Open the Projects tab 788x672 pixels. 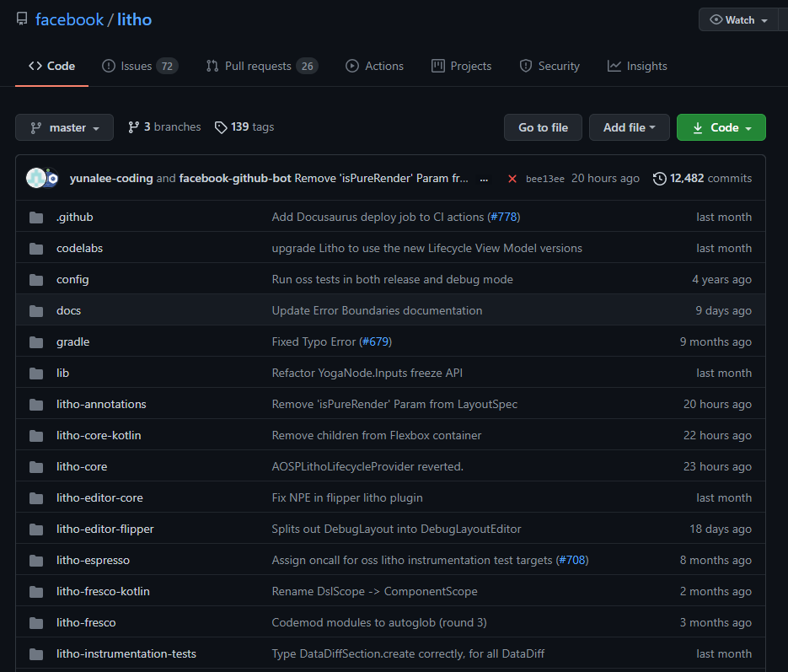tap(461, 66)
